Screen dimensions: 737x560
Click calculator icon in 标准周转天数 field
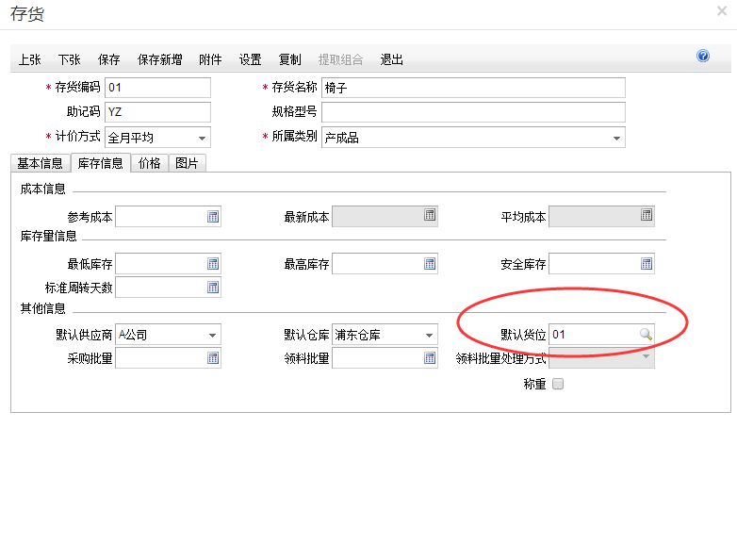[213, 288]
